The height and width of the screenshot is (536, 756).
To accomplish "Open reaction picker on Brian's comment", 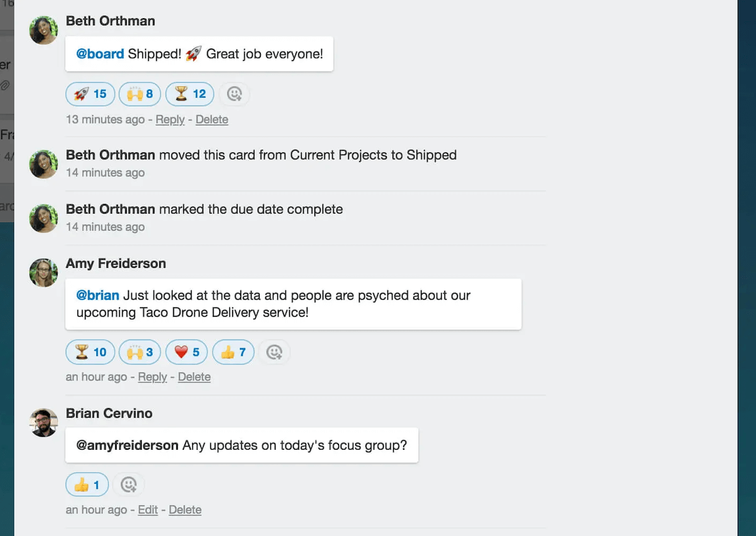I will pyautogui.click(x=129, y=484).
